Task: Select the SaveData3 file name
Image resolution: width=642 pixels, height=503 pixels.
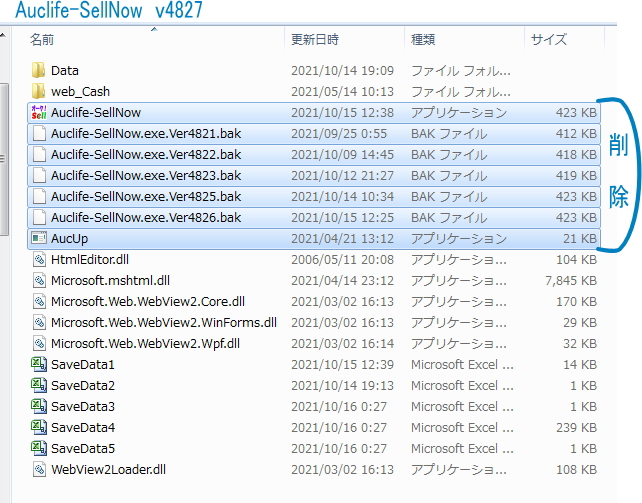Action: [83, 406]
